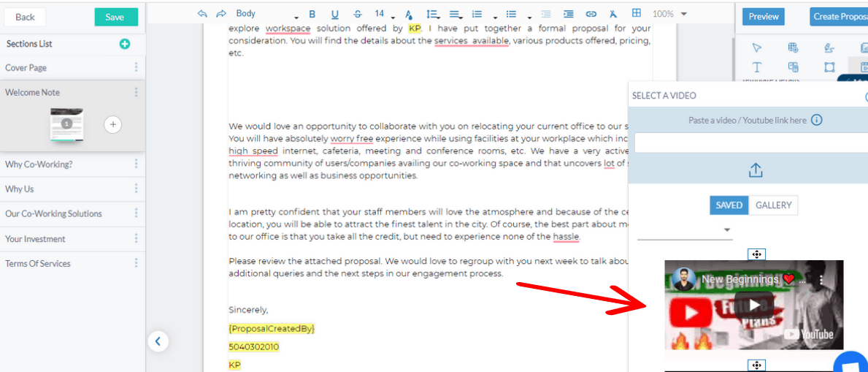Open the 100% zoom level dropdown
868x372 pixels.
[x=669, y=14]
